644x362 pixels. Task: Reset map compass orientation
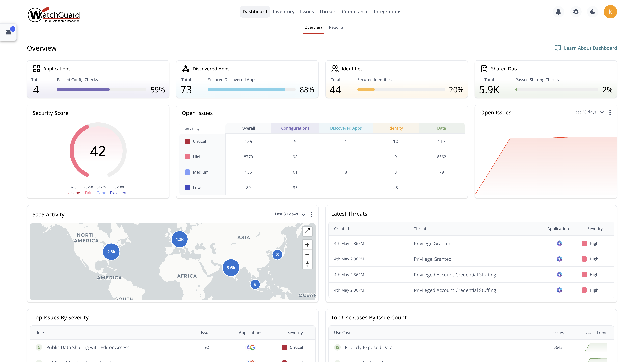coord(307,264)
